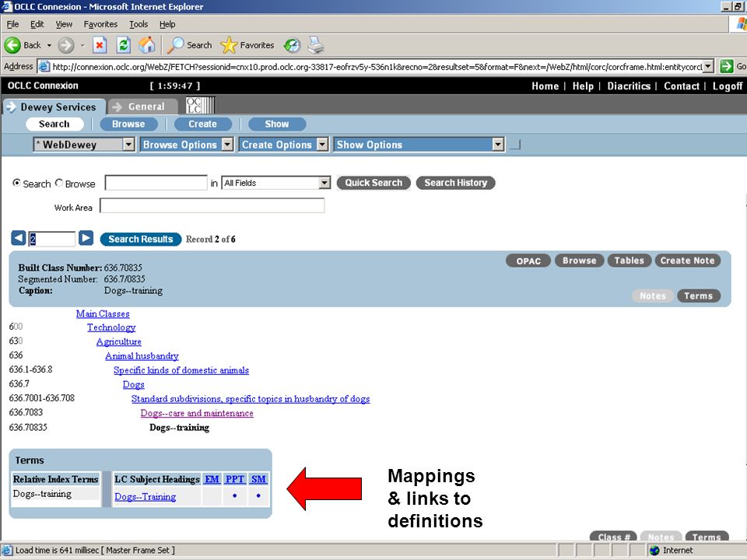Screen dimensions: 747x560
Task: Click the Tables button
Action: pyautogui.click(x=629, y=261)
